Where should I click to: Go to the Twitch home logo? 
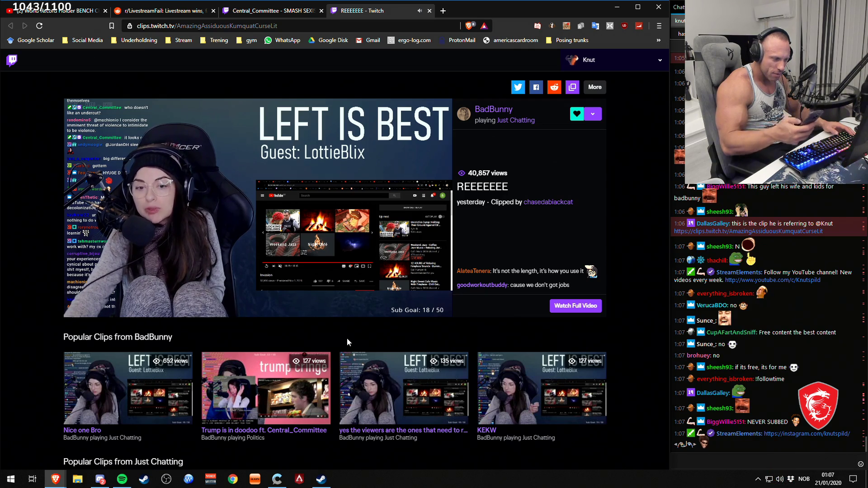coord(11,60)
